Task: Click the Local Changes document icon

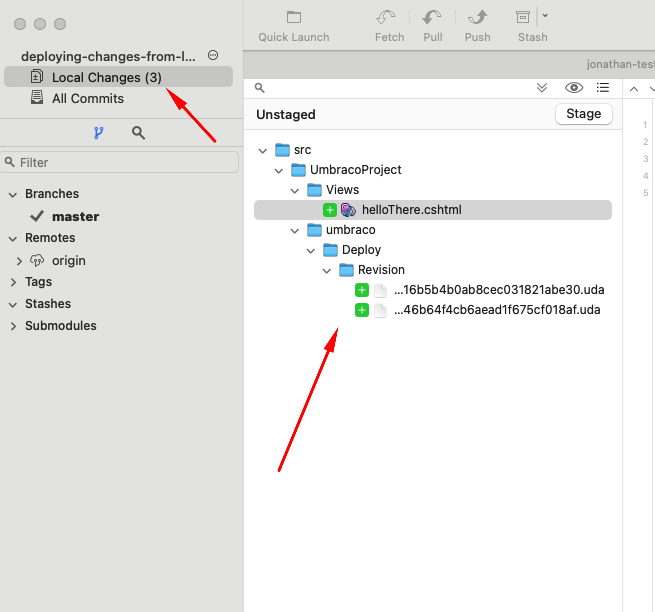Action: click(37, 76)
